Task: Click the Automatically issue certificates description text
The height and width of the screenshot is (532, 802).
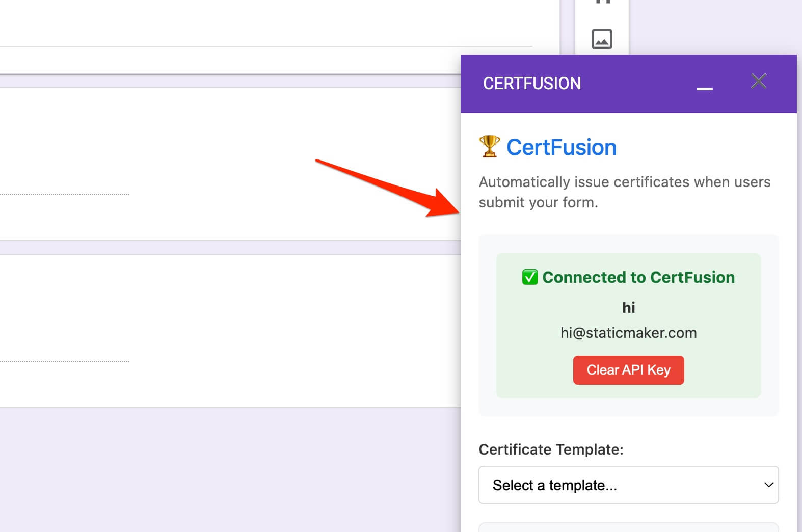Action: click(x=624, y=192)
